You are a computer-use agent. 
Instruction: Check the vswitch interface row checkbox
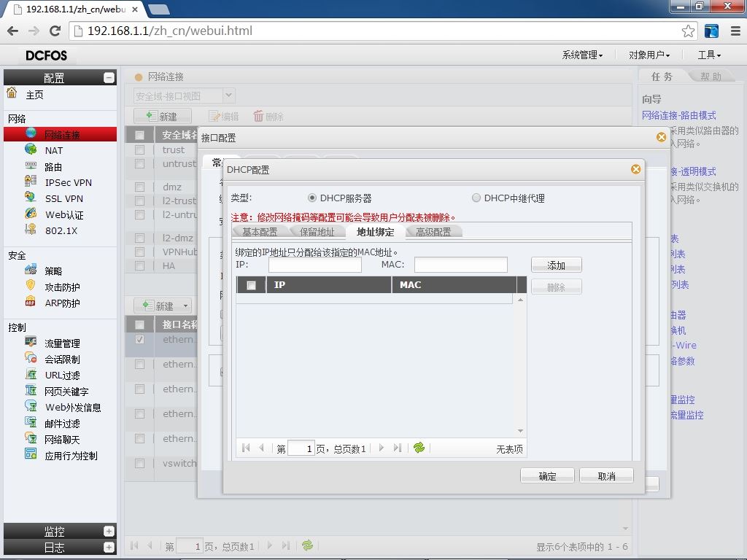139,463
